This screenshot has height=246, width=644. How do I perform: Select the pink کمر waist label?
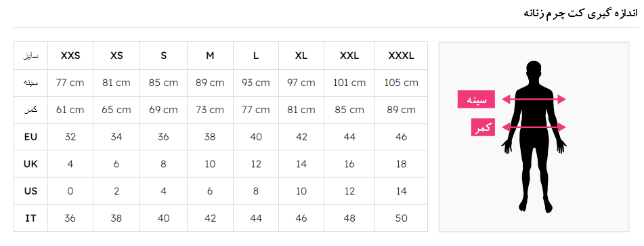(x=483, y=127)
